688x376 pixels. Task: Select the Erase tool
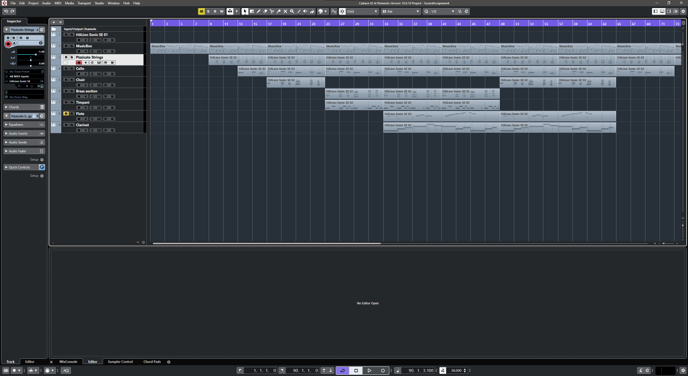(x=265, y=11)
